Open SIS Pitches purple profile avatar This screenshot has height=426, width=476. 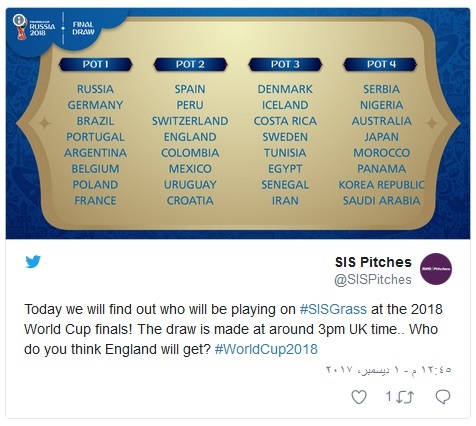(436, 269)
